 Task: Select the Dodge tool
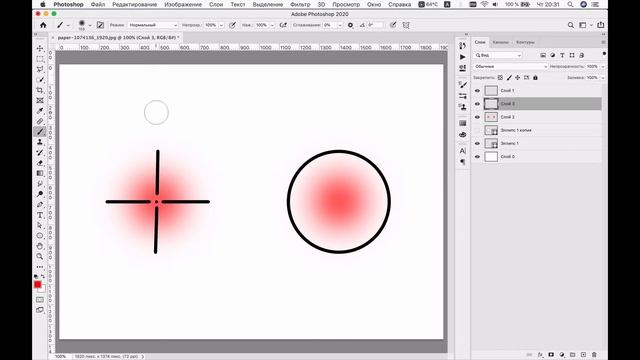40,194
